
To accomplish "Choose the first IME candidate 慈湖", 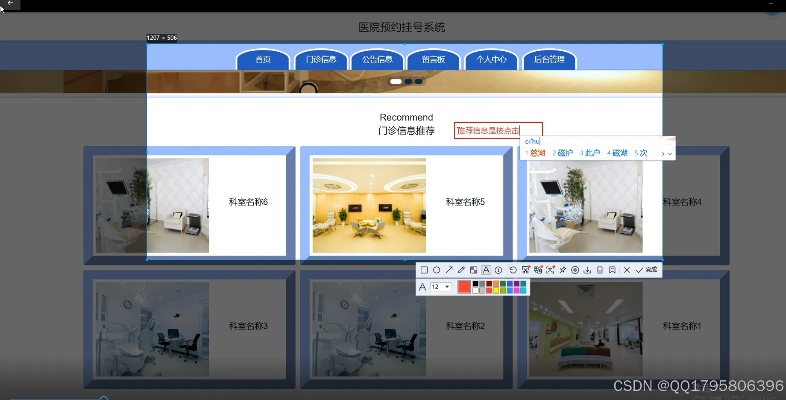I will click(536, 153).
